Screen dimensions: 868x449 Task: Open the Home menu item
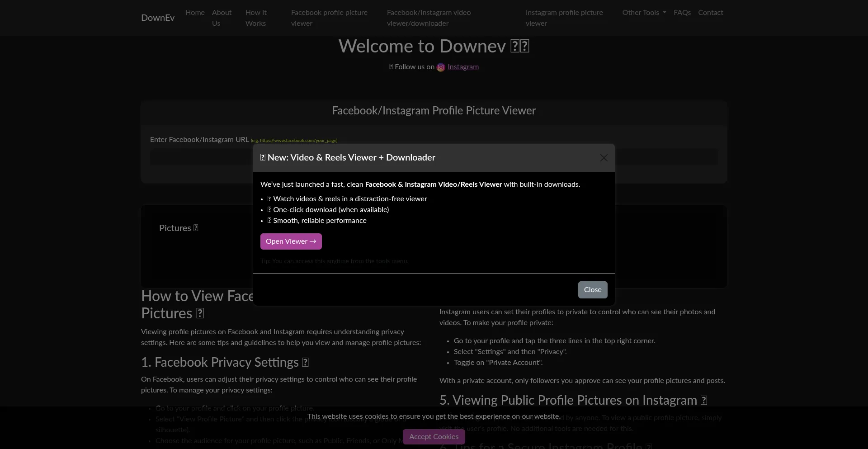pos(195,13)
